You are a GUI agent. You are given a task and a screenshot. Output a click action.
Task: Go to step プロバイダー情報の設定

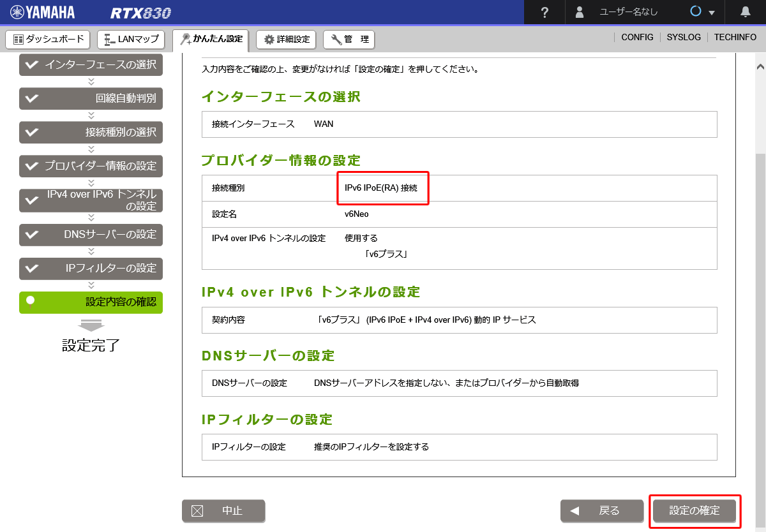click(x=91, y=166)
